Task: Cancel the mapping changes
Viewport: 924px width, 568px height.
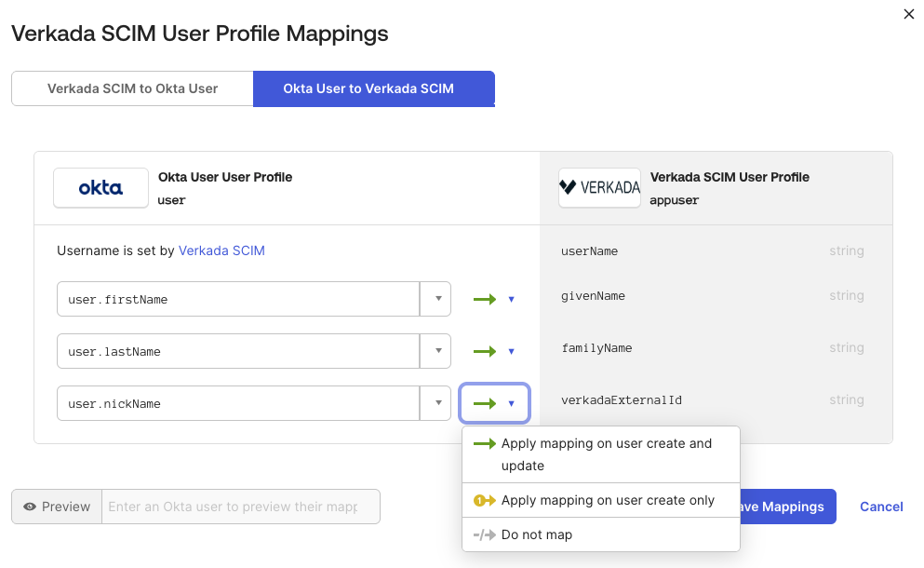Action: point(880,507)
